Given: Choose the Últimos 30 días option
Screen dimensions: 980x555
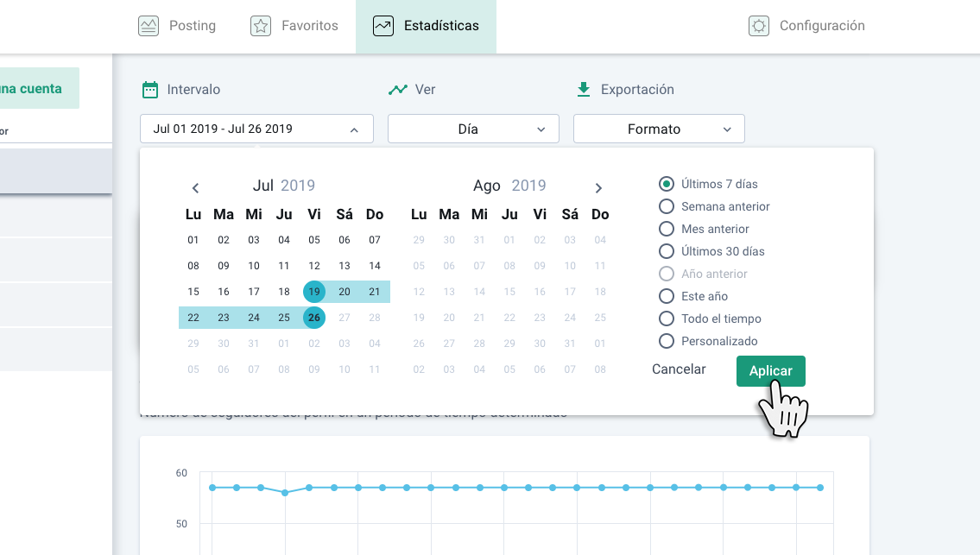Looking at the screenshot, I should (667, 251).
